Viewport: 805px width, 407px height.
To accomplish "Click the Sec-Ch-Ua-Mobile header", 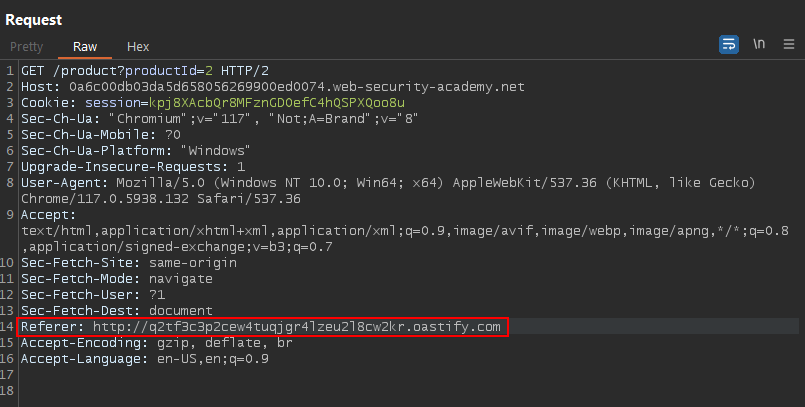I will point(101,134).
